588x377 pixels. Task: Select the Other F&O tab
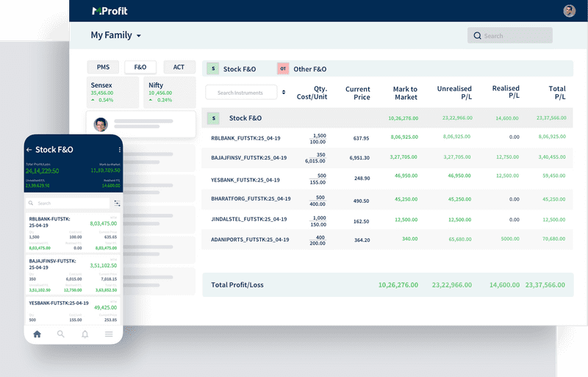pos(302,69)
